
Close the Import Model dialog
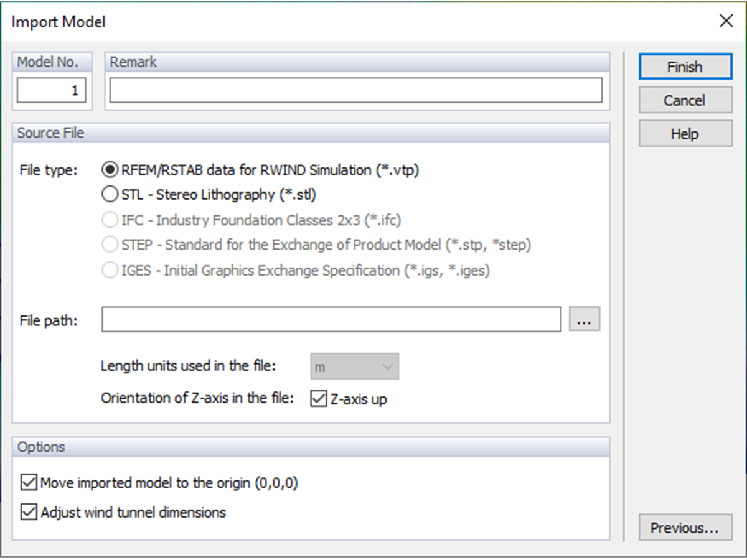click(726, 21)
